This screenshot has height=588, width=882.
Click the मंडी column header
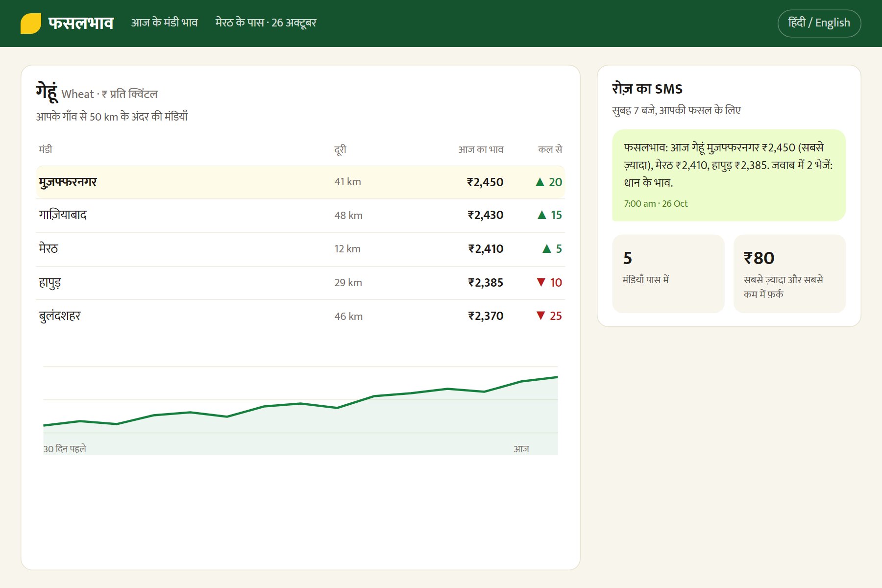point(46,149)
